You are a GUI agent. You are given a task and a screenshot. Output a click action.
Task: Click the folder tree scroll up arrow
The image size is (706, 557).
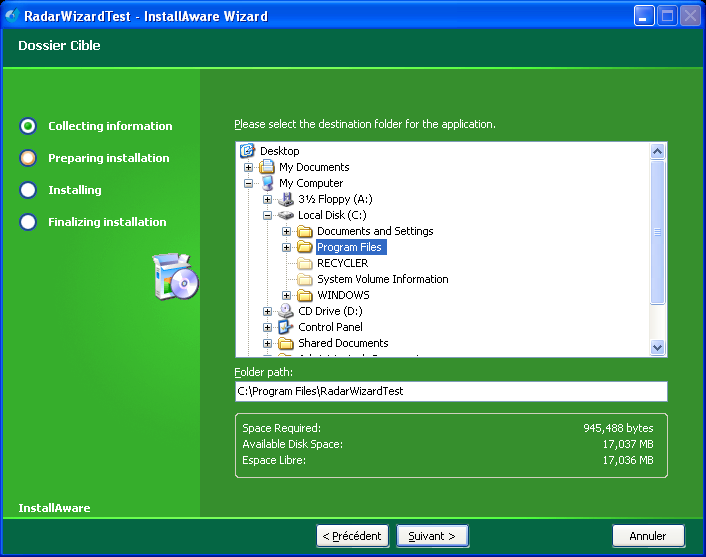point(657,151)
